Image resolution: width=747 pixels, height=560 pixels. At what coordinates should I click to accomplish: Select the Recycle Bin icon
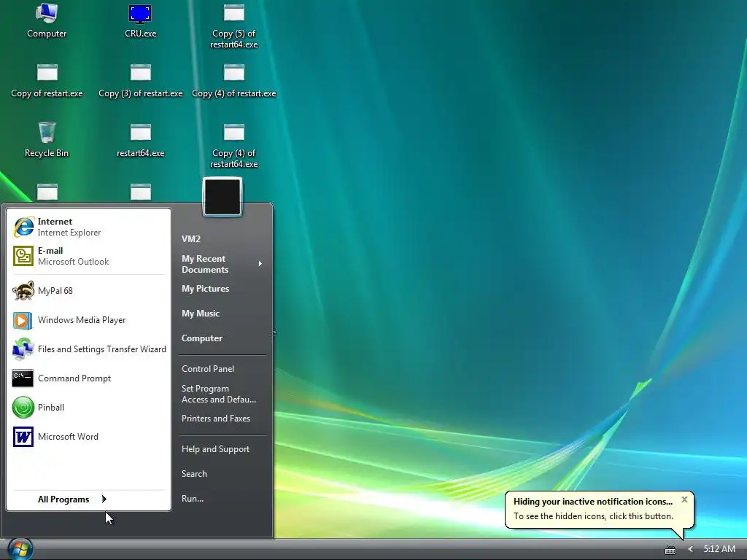click(47, 139)
